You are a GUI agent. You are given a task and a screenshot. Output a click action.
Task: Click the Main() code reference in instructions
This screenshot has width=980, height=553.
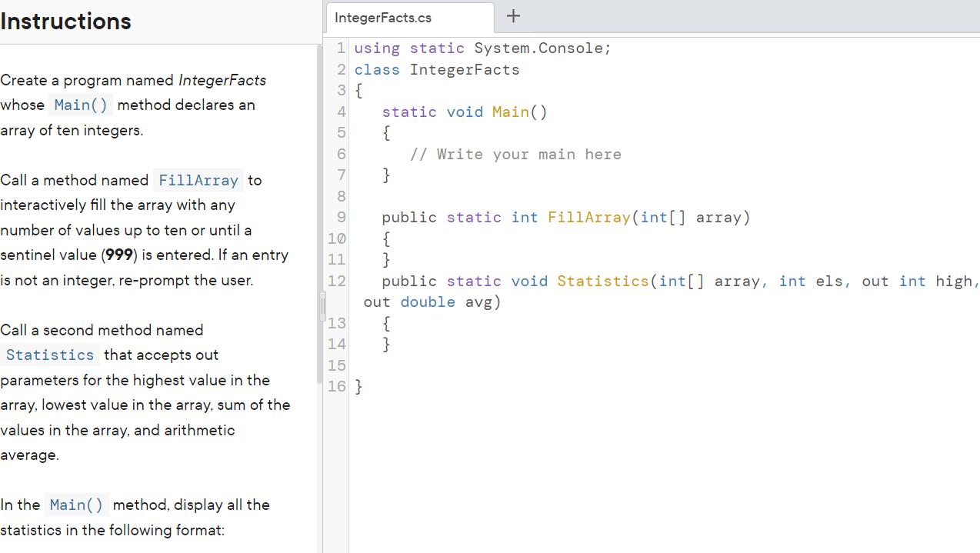coord(80,105)
